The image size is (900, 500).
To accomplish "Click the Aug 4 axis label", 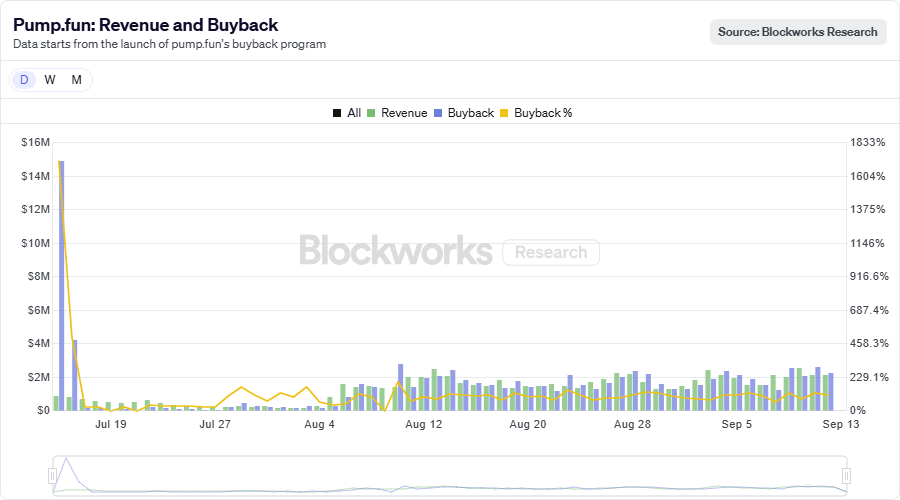I will click(x=319, y=424).
